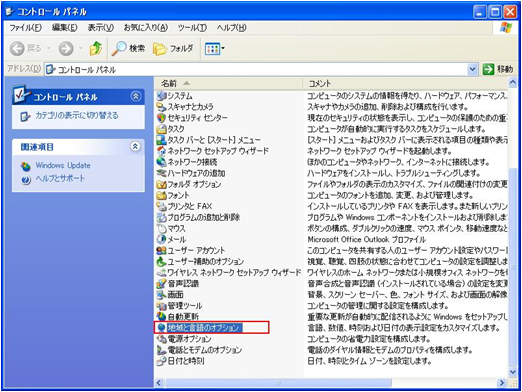Image resolution: width=522 pixels, height=392 pixels.
Task: Click vertical scrollbar up arrow
Action: coord(513,82)
